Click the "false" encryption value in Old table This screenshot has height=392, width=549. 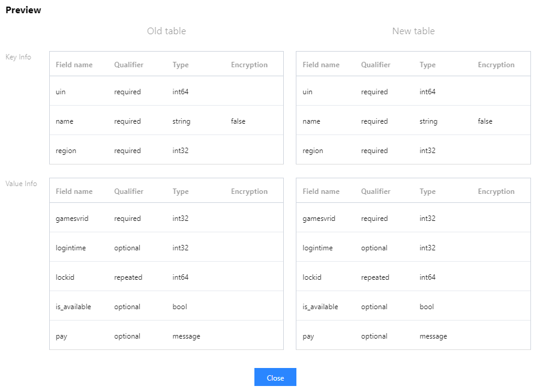pos(238,121)
